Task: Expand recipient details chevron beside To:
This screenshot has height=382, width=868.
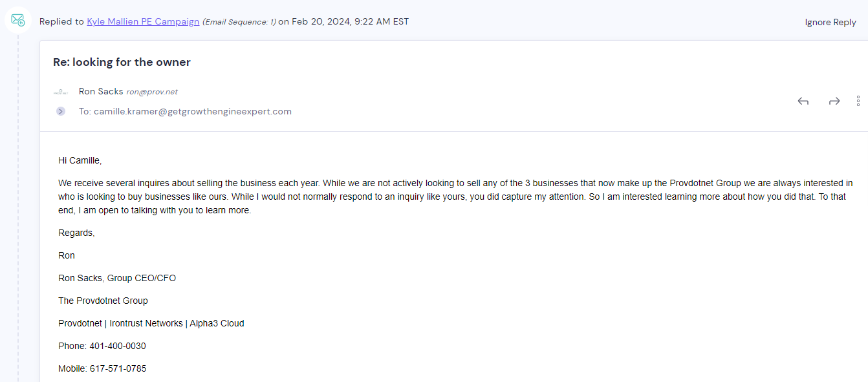Action: (x=61, y=111)
